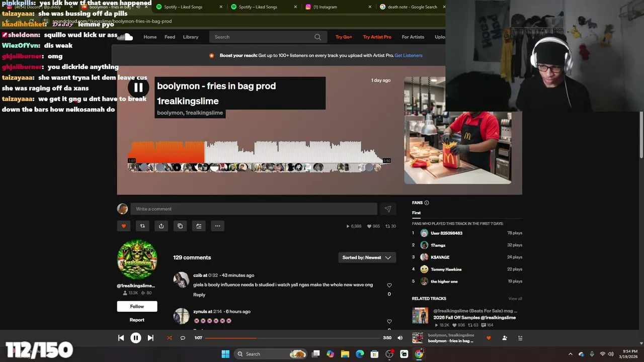Open the more options ellipsis menu

tap(217, 226)
